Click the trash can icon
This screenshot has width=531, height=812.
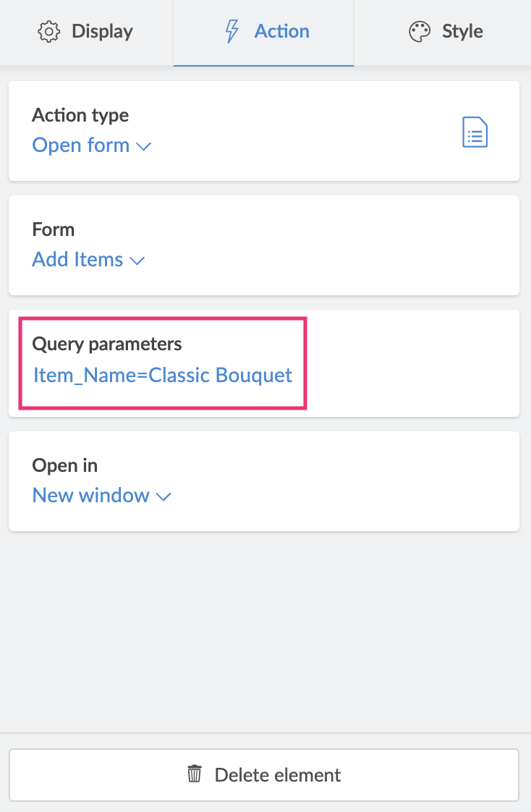coord(195,774)
